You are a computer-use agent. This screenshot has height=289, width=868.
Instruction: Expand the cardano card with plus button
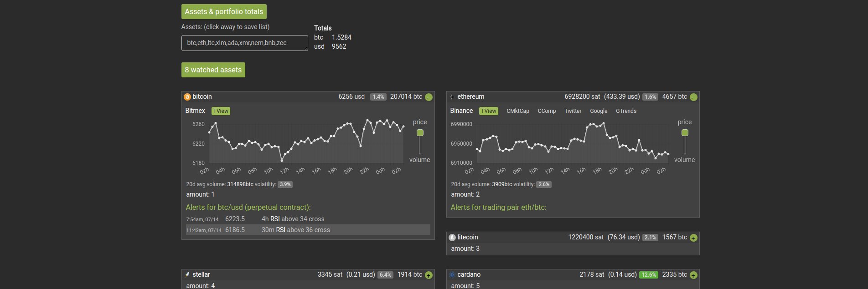(x=693, y=275)
